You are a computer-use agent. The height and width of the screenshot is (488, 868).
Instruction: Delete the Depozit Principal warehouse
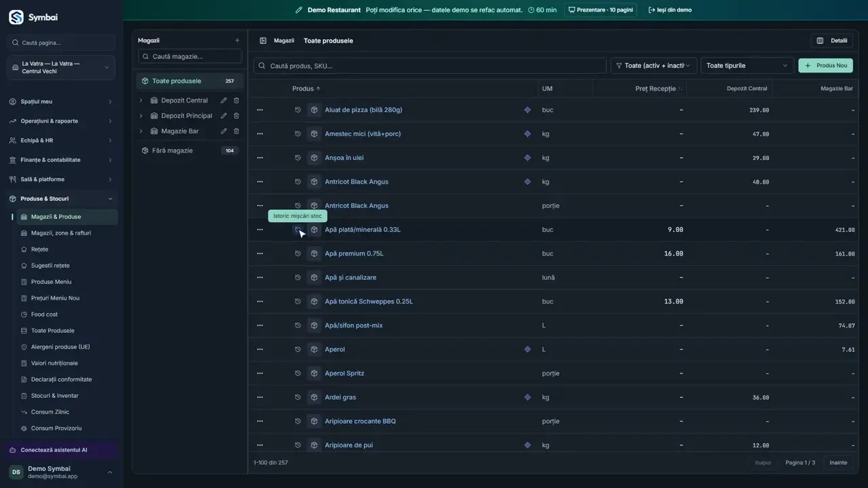[237, 116]
